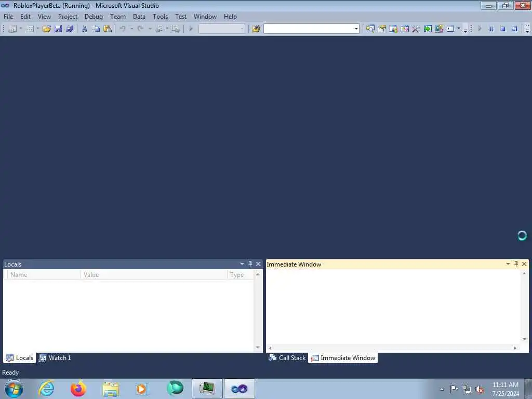Open the Team menu

[x=118, y=16]
